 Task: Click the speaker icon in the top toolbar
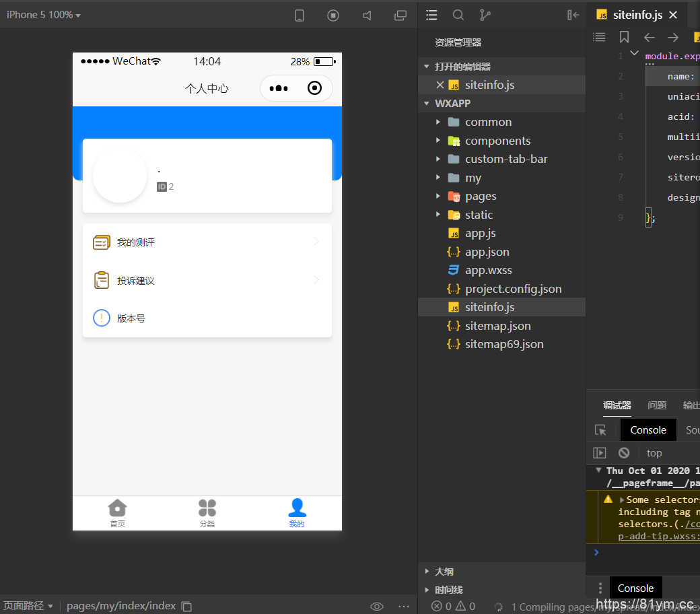365,14
